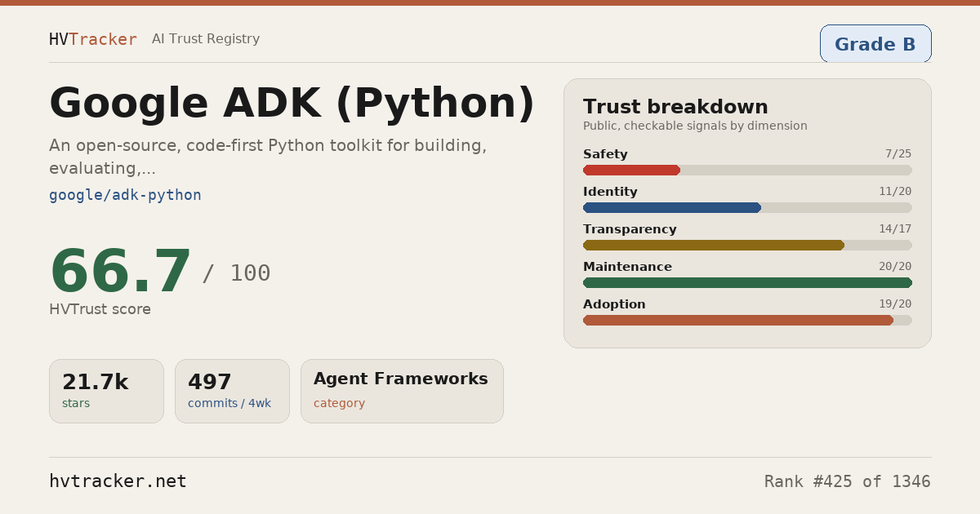Image resolution: width=980 pixels, height=514 pixels.
Task: Open the google/adk-python repository link
Action: 125,195
